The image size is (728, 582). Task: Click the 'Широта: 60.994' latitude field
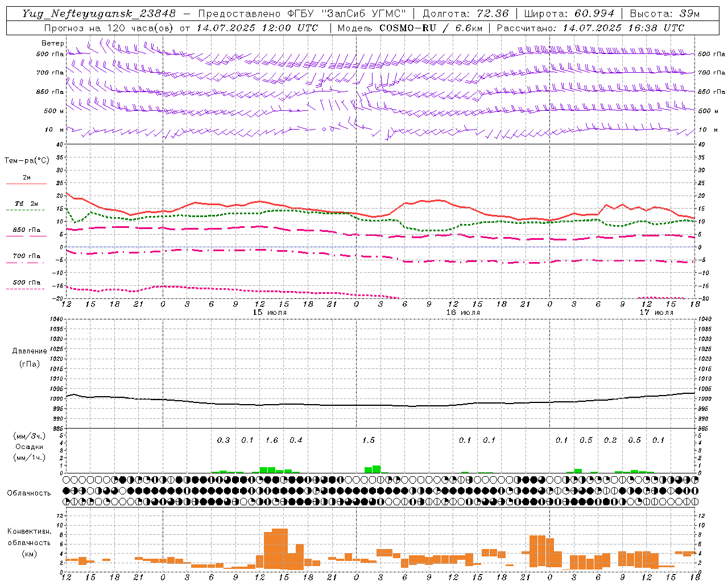click(x=569, y=14)
